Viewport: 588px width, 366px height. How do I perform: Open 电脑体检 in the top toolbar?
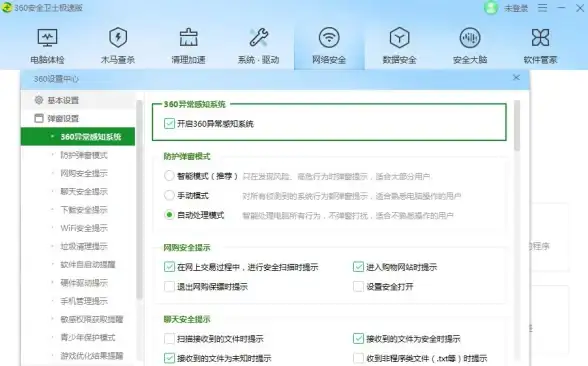[x=47, y=46]
